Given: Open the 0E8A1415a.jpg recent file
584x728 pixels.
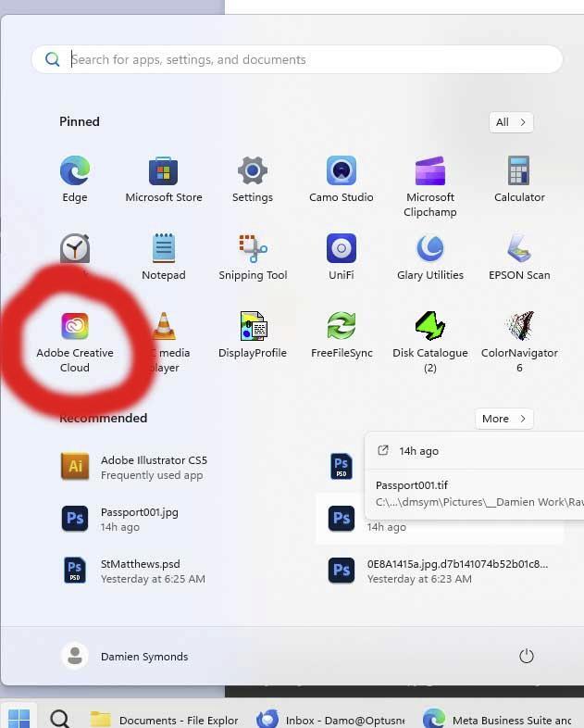Looking at the screenshot, I should tap(439, 571).
